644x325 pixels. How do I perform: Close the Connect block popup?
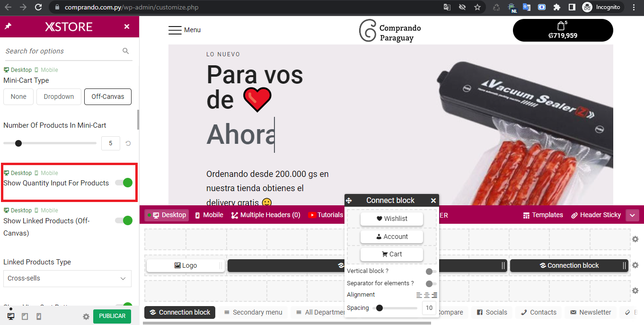click(433, 201)
